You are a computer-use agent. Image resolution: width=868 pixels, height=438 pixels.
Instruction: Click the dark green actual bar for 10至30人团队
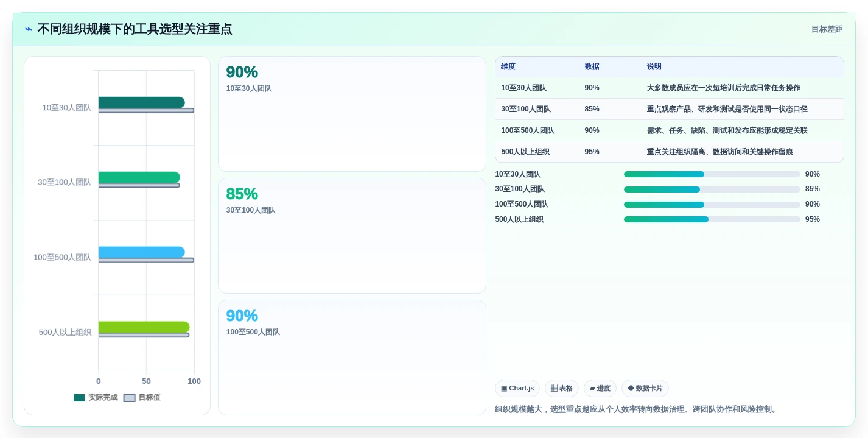(x=141, y=102)
